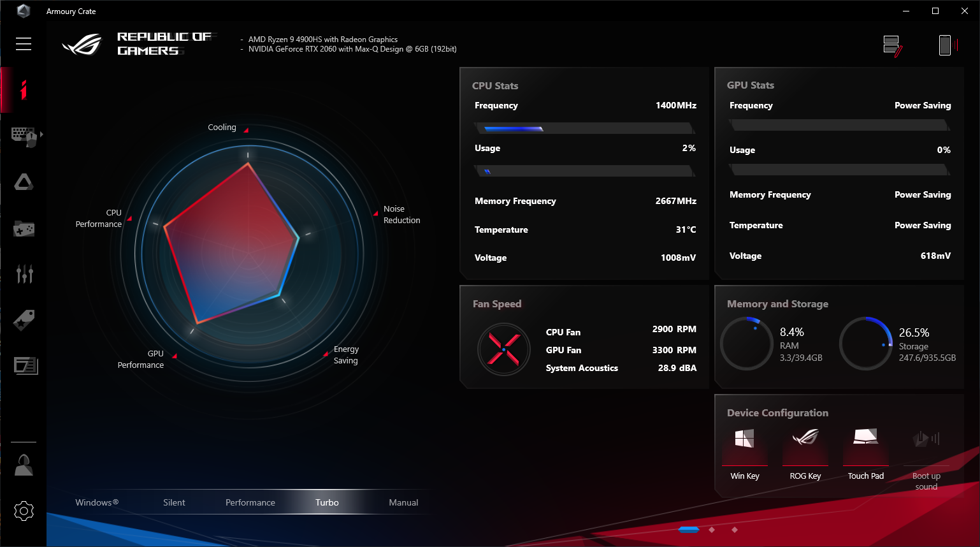Open the mobile device connection icon
This screenshot has width=980, height=547.
click(948, 45)
